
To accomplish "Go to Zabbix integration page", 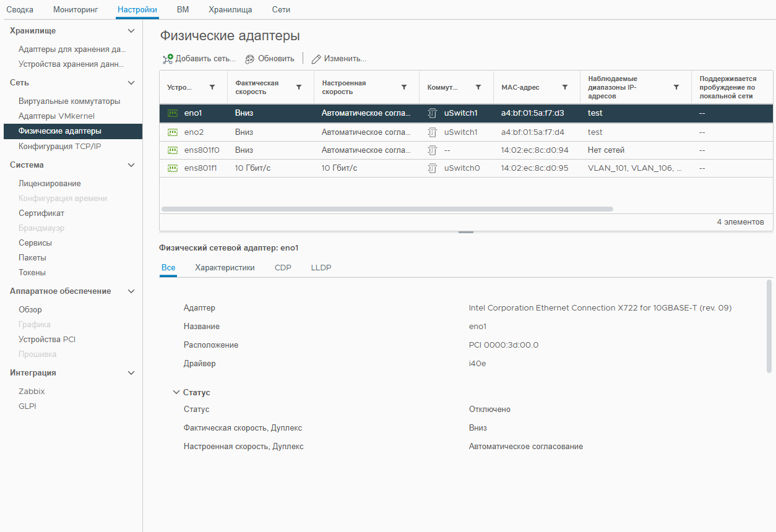I will click(x=32, y=392).
